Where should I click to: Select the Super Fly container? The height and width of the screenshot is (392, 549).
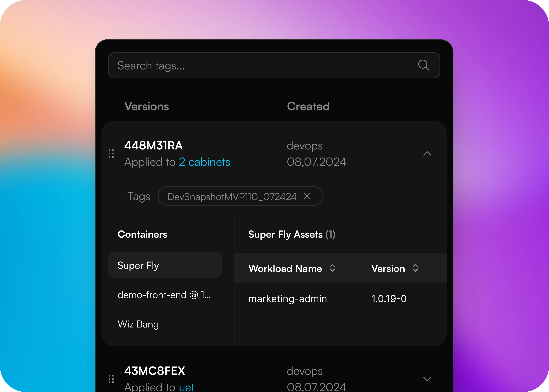(165, 265)
